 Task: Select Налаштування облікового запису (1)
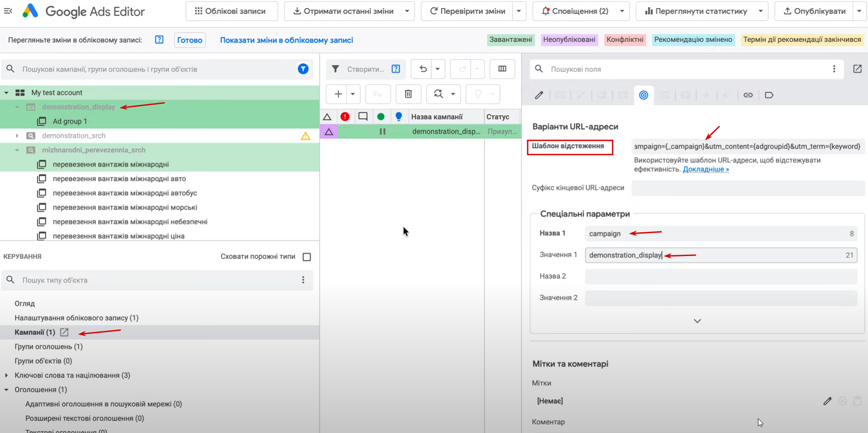click(x=76, y=318)
